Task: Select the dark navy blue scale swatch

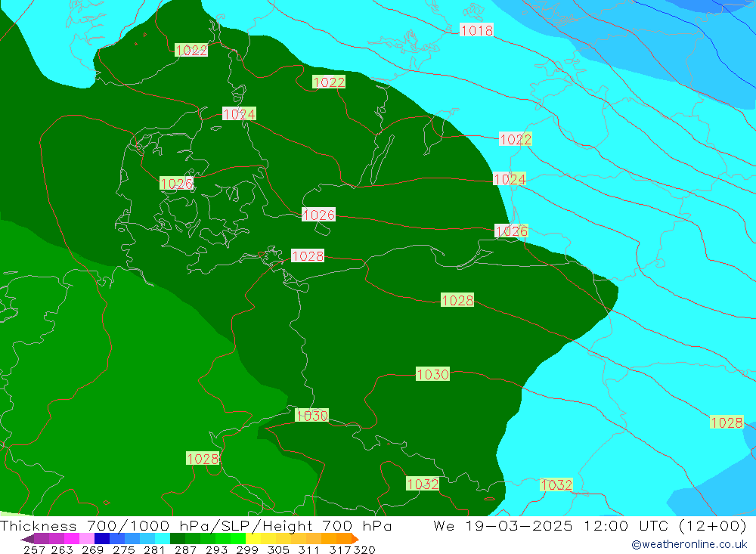Action: tap(102, 539)
